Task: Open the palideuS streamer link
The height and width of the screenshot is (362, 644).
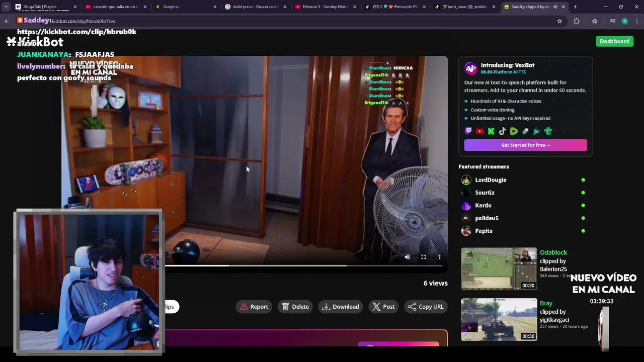Action: click(487, 218)
